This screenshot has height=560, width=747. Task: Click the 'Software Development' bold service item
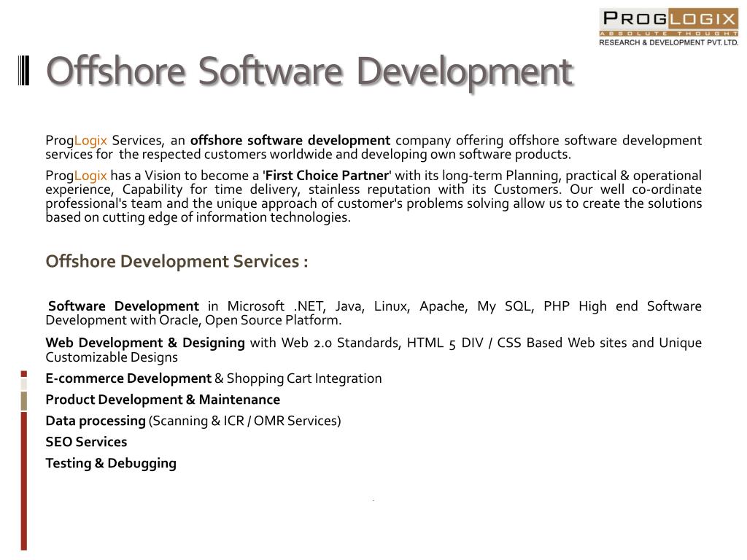123,306
